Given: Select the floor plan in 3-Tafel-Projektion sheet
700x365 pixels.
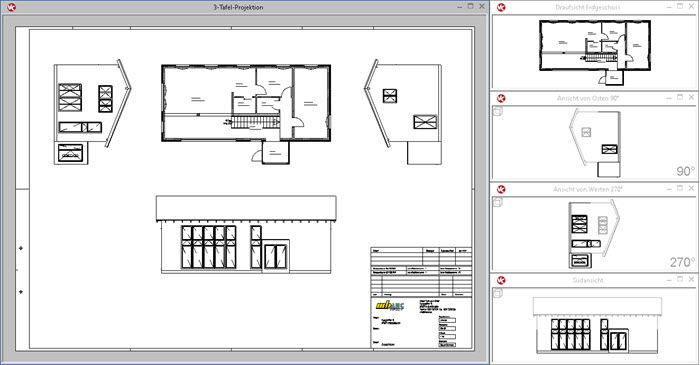Looking at the screenshot, I should 246,114.
